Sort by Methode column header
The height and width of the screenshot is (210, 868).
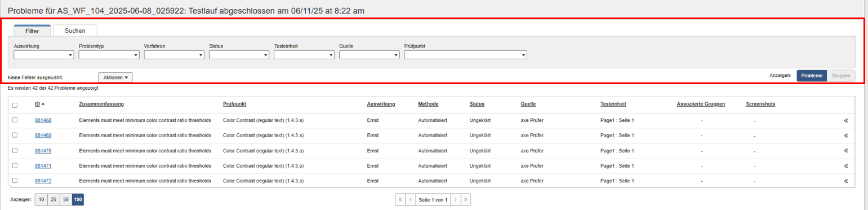[x=428, y=104]
